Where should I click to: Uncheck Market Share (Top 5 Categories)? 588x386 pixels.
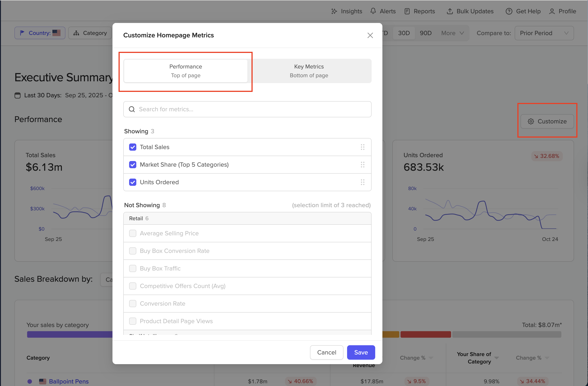pos(133,165)
